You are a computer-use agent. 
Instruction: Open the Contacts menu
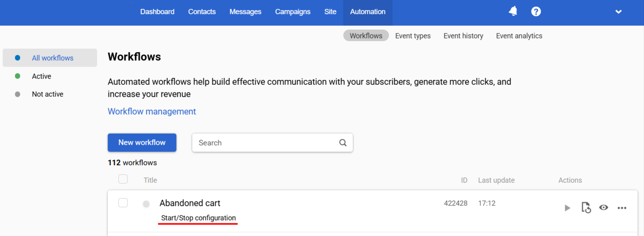coord(202,12)
